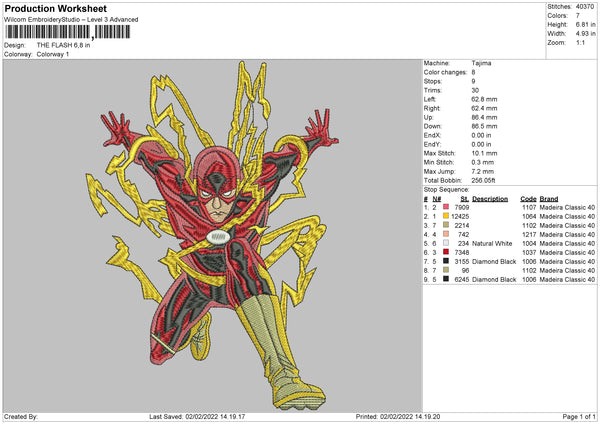
Task: Click the 'N#' column header
Action: tap(437, 199)
